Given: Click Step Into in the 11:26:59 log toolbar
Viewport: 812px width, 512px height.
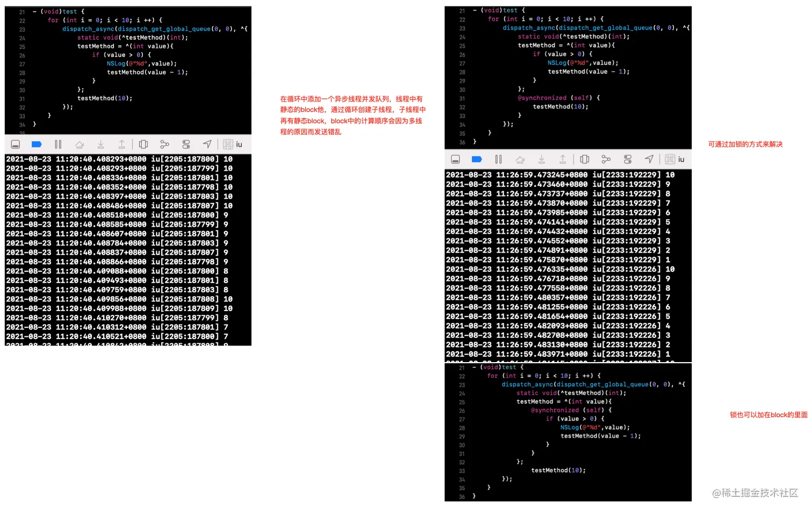Looking at the screenshot, I should tap(541, 160).
